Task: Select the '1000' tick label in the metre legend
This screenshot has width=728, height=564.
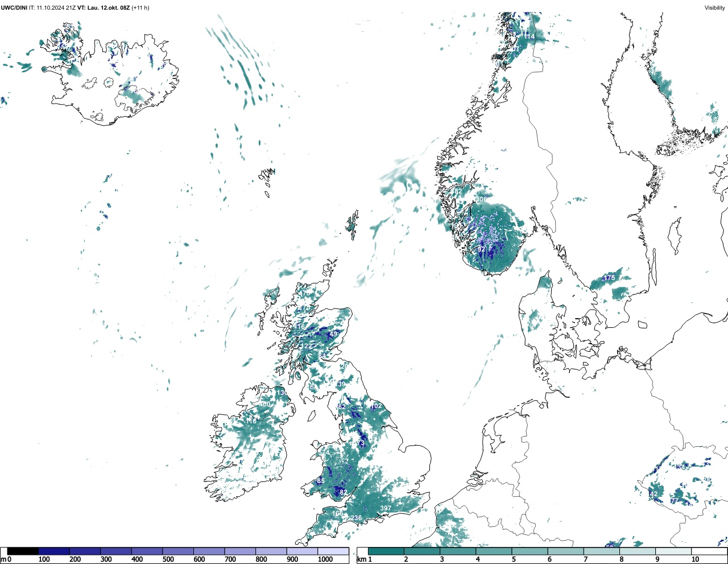Action: [325, 559]
